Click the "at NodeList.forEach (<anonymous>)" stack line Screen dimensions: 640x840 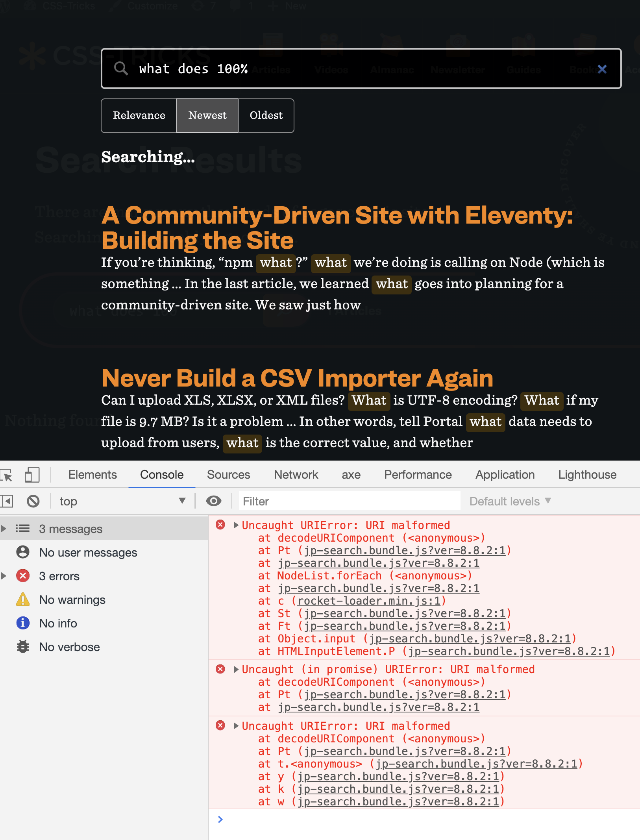[365, 575]
